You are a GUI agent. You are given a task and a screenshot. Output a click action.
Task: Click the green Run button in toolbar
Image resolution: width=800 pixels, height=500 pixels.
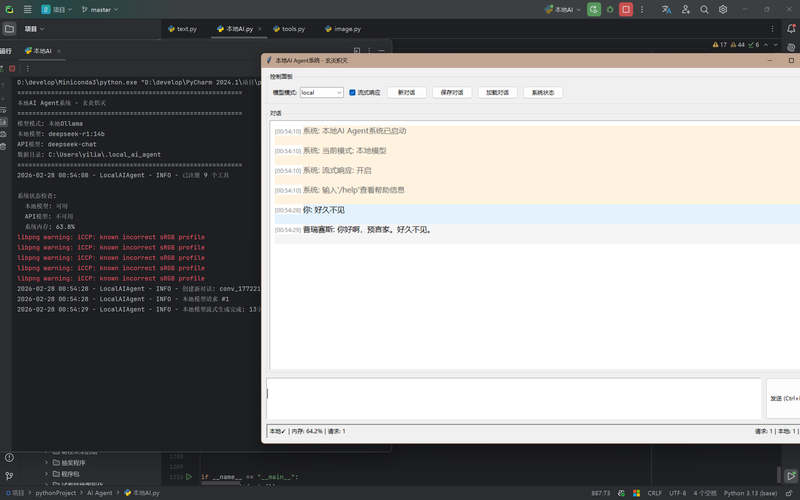point(594,9)
